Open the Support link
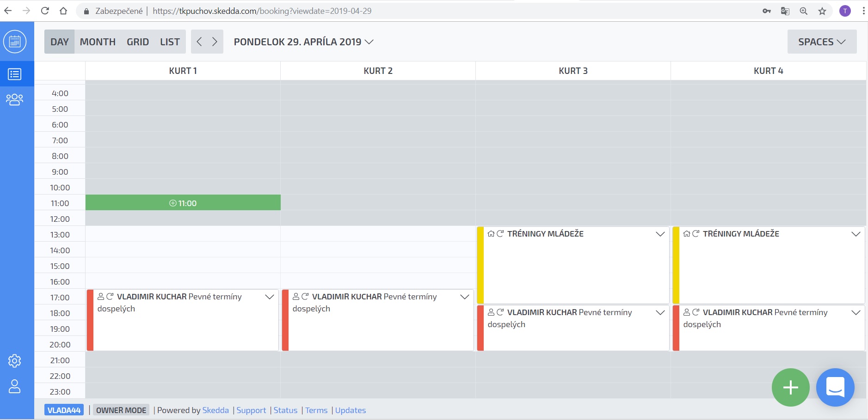This screenshot has height=420, width=868. (251, 410)
